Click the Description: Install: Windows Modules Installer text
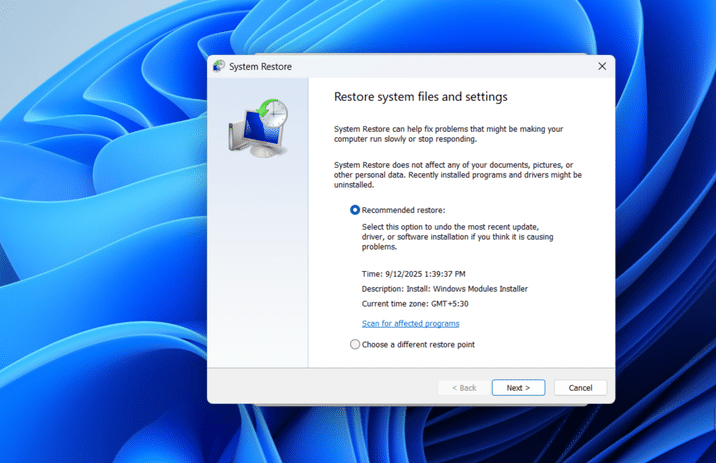The image size is (716, 463). tap(445, 289)
